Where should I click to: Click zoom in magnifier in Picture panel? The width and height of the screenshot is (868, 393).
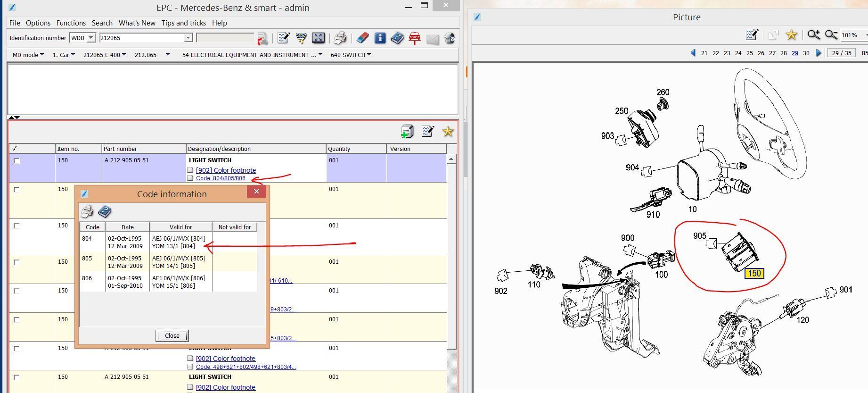pos(814,35)
